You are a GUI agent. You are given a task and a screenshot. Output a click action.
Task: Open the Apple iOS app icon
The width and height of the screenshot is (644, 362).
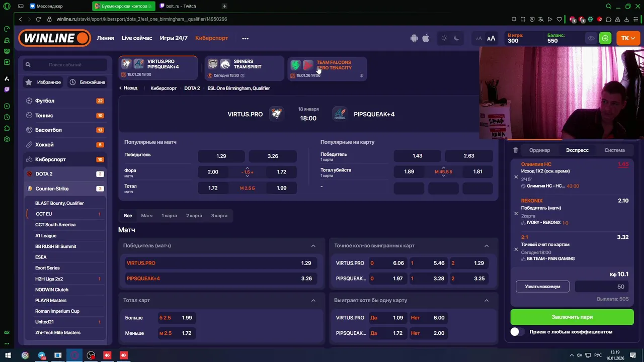point(426,38)
